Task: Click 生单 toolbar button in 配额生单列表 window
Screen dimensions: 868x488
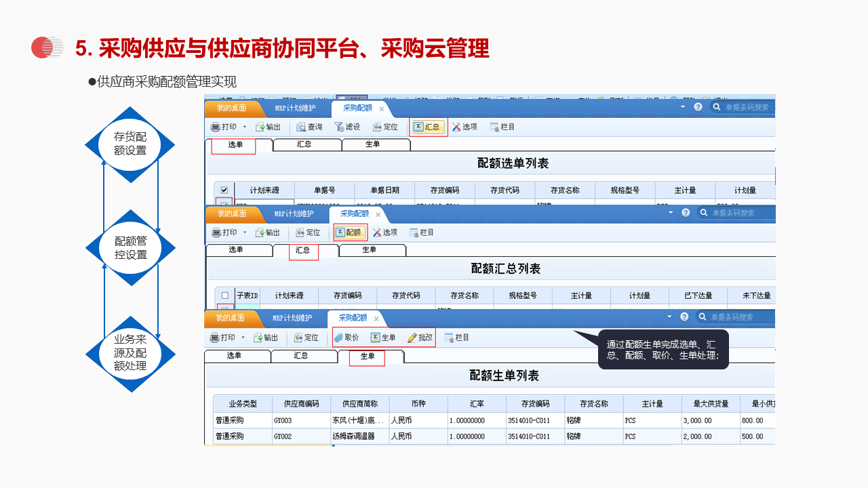Action: pos(383,338)
